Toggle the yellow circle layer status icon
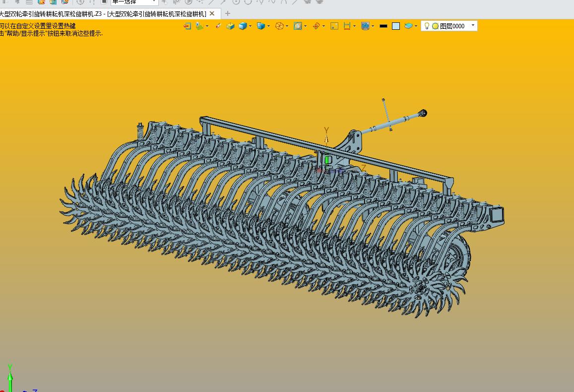Image resolution: width=574 pixels, height=392 pixels. coord(435,26)
